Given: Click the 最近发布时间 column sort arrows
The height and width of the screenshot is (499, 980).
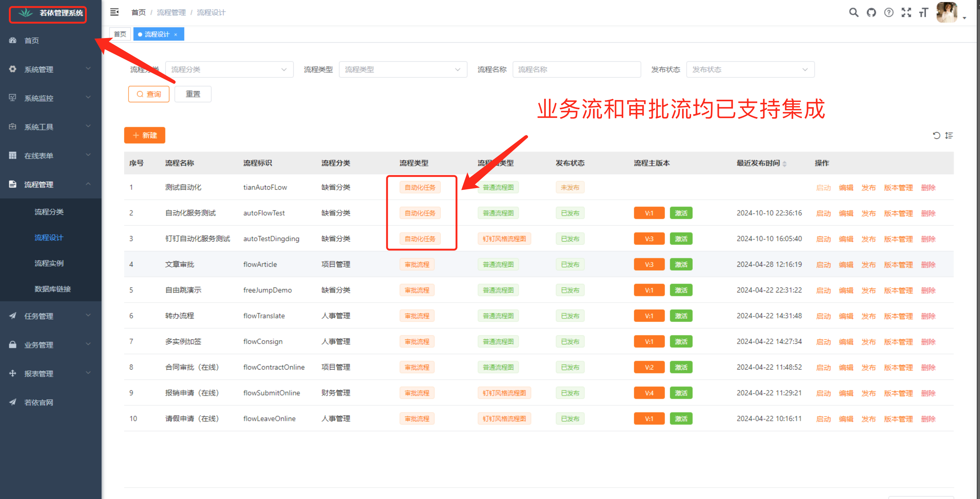Looking at the screenshot, I should pyautogui.click(x=785, y=163).
